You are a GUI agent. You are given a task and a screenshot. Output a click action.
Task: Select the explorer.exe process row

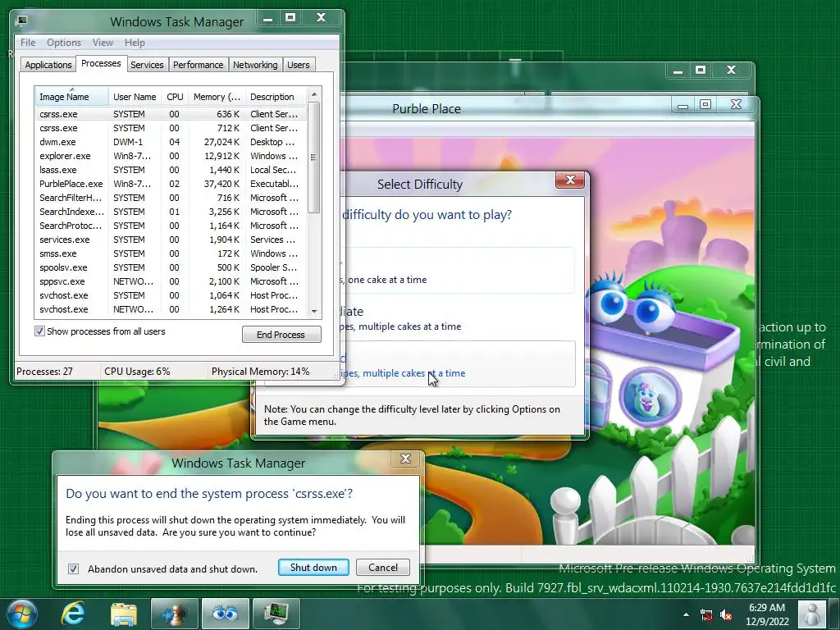click(171, 156)
